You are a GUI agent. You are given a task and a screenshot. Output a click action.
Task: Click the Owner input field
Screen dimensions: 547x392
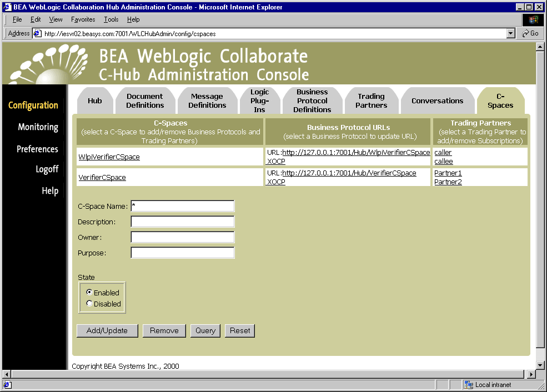(x=183, y=237)
